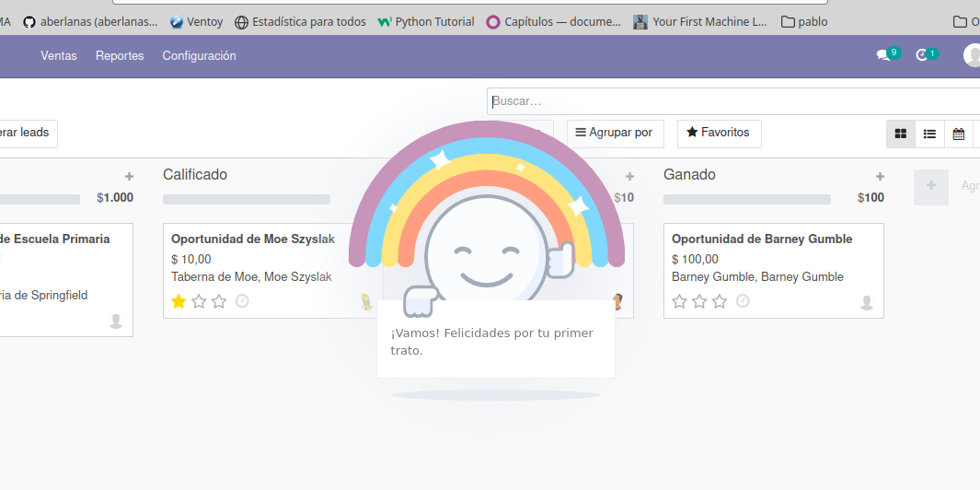
Task: Open the Reportes menu
Action: point(120,55)
